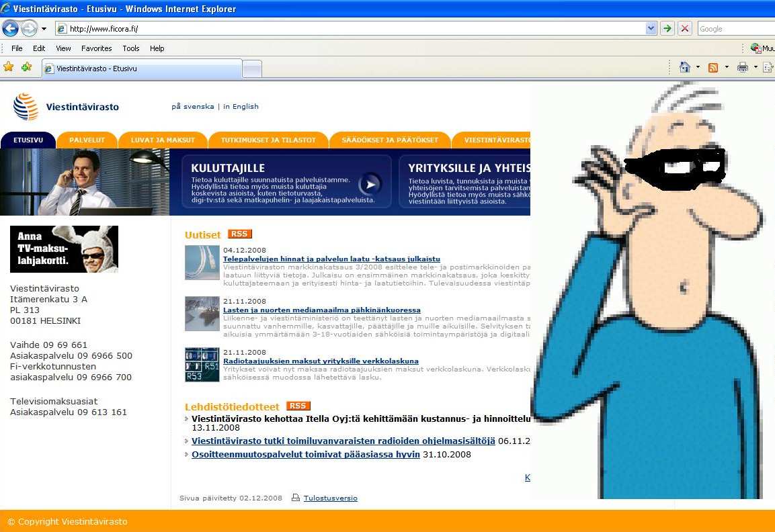Select the LUVAT JA MAKSUT tab
This screenshot has width=775, height=532.
163,140
